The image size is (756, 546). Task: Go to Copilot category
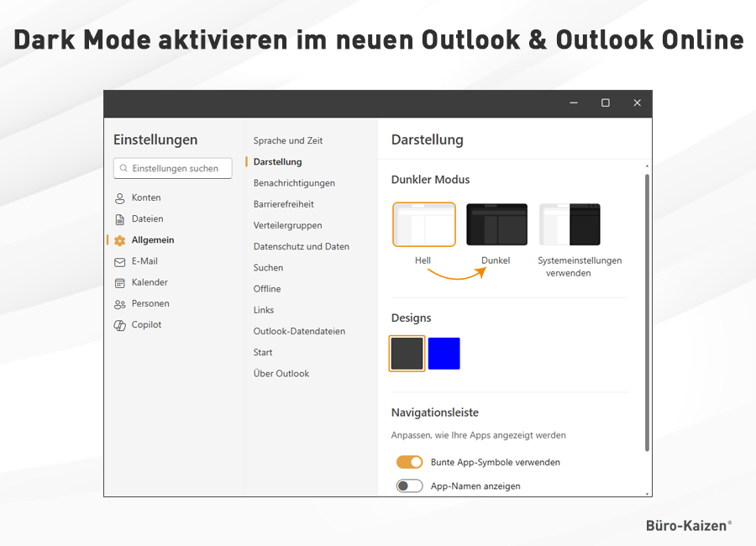click(146, 325)
